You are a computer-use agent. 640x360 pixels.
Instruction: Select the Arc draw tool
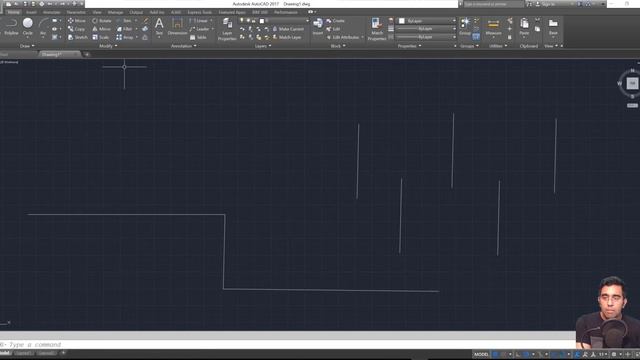pos(43,27)
